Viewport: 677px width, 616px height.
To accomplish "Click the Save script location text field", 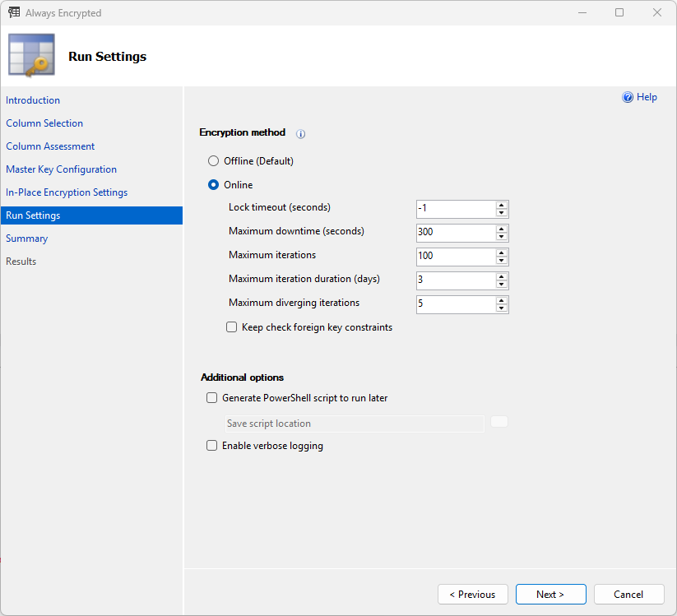I will [355, 424].
